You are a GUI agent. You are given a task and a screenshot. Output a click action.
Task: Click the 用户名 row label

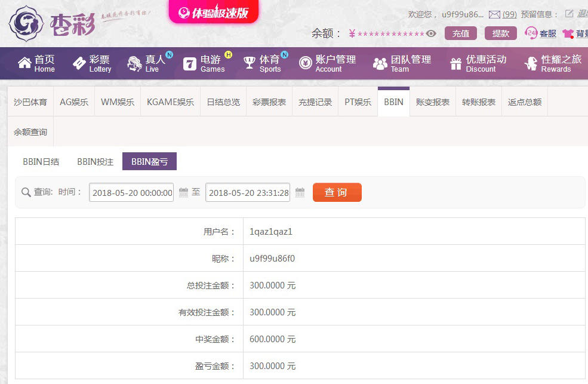[220, 232]
